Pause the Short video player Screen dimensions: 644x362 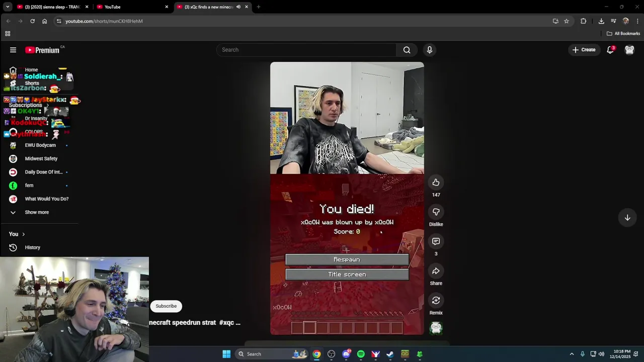pyautogui.click(x=347, y=199)
